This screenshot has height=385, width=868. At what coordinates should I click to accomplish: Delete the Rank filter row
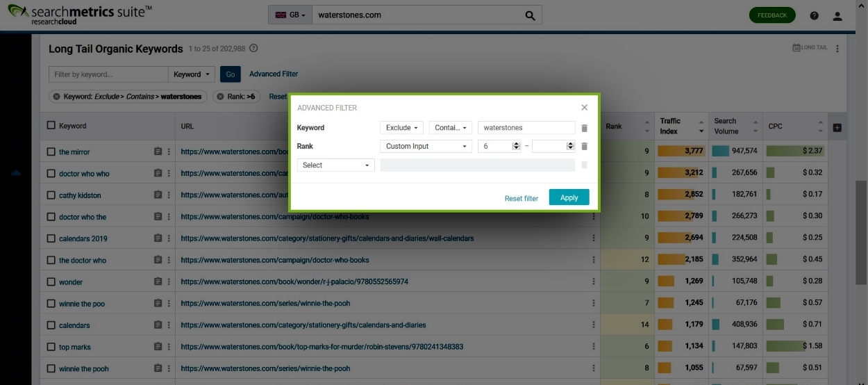584,146
